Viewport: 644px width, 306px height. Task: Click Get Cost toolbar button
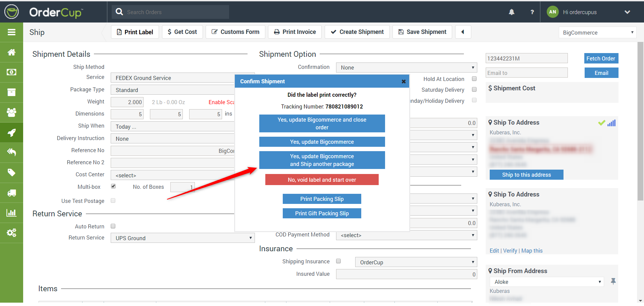pos(182,32)
